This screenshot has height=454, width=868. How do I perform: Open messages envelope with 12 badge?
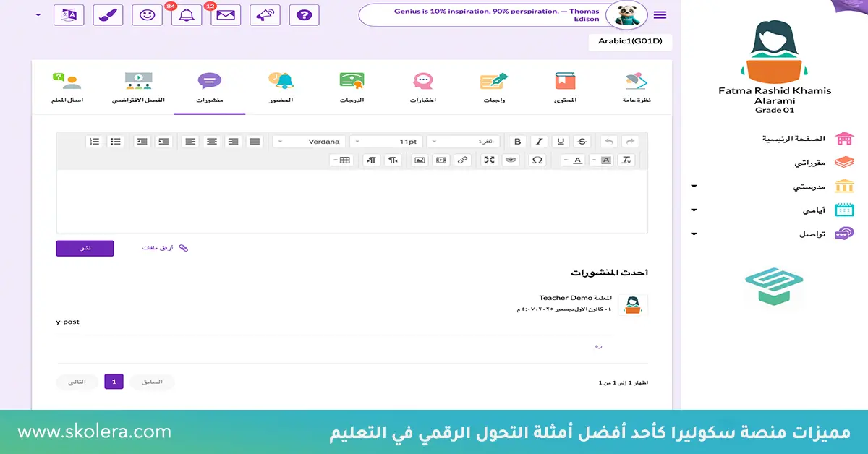click(226, 14)
